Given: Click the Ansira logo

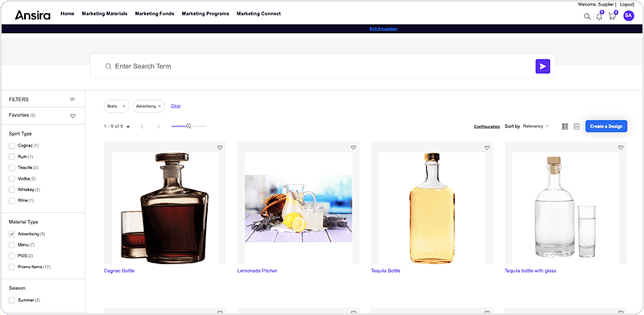Looking at the screenshot, I should tap(33, 15).
